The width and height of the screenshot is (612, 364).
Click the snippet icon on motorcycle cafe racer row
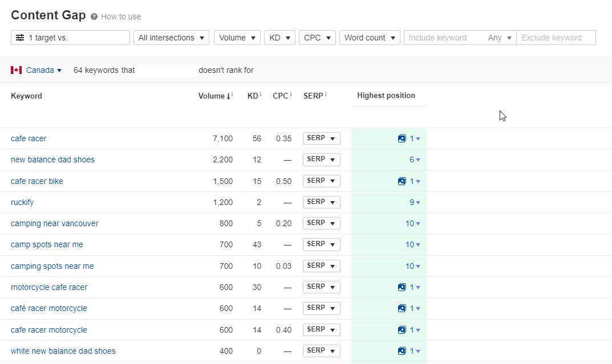[x=403, y=287]
